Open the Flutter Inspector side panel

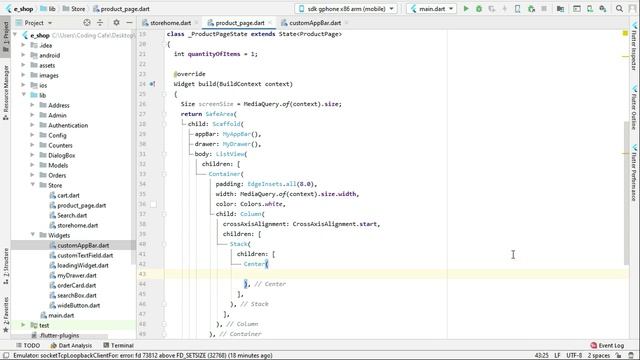point(634,46)
